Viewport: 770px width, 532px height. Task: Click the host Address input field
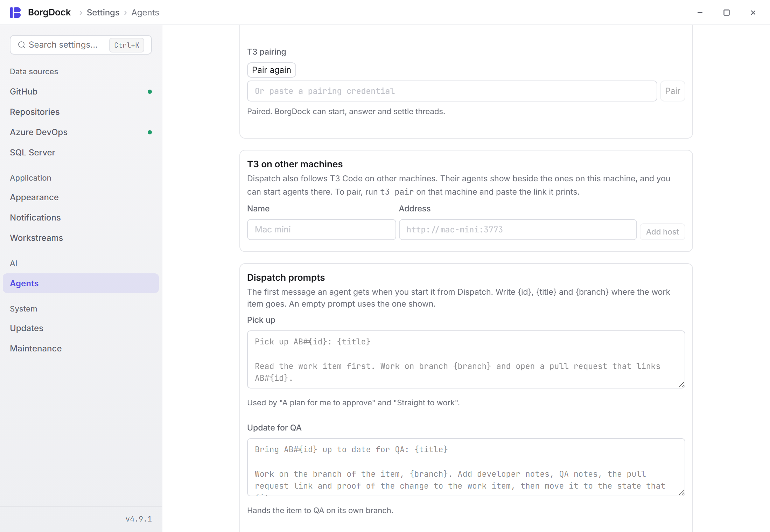[x=518, y=230]
